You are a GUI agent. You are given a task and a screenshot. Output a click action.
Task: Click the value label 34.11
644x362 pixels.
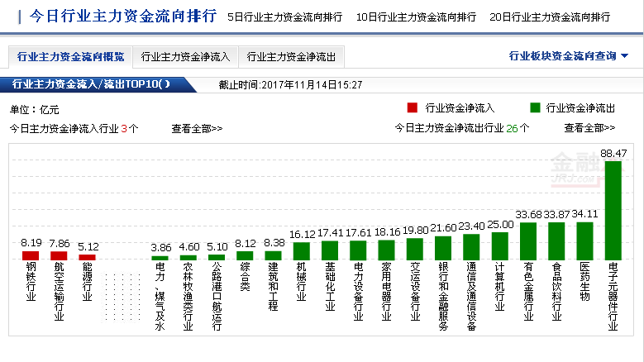(584, 214)
